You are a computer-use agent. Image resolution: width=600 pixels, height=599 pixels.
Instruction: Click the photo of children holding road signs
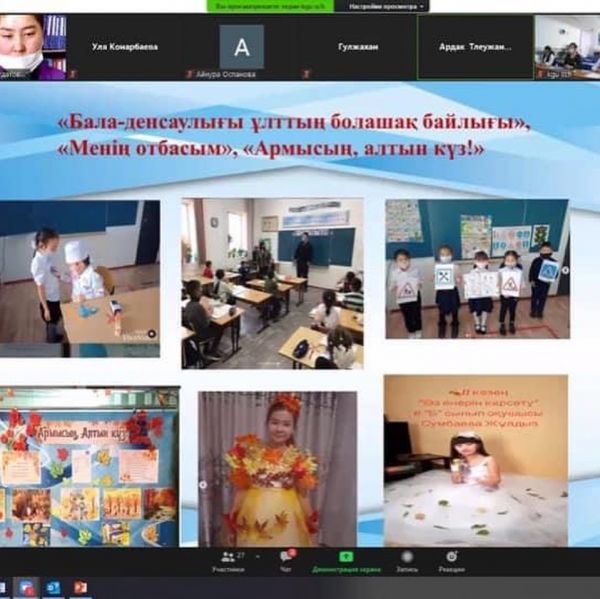pyautogui.click(x=476, y=268)
